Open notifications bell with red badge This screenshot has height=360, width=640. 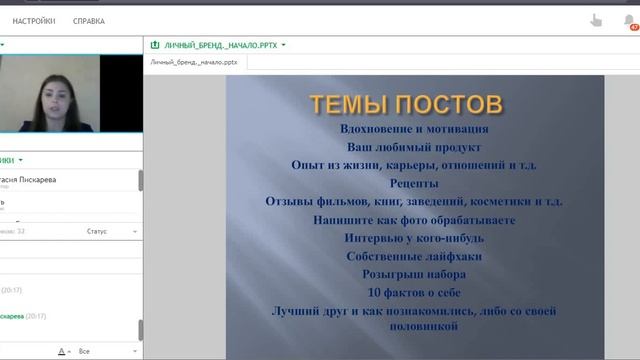[x=631, y=21]
